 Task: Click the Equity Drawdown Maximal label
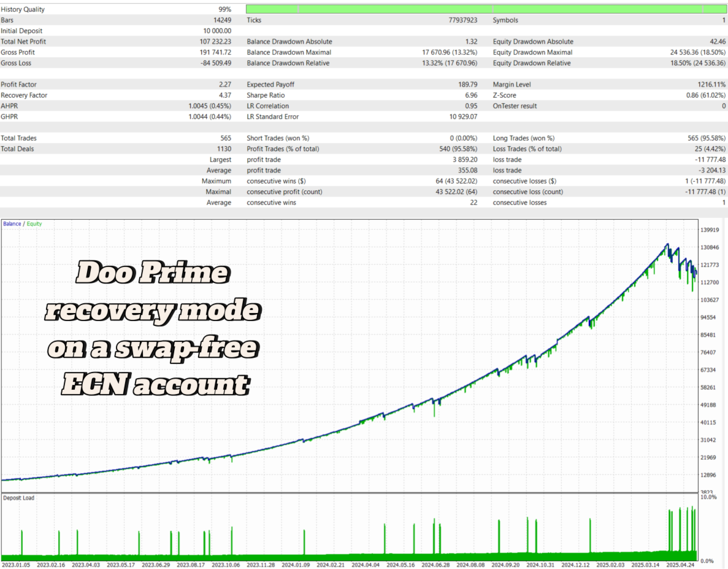coord(532,52)
